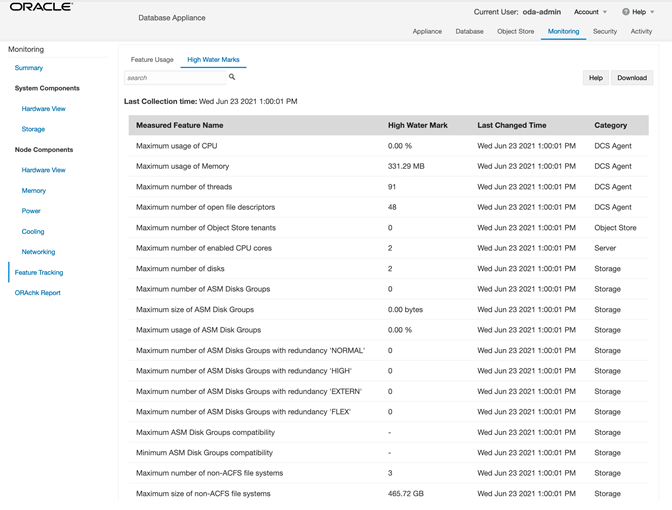Select 'Maximum number of Object Store tenants'
The height and width of the screenshot is (510, 672).
(389, 228)
